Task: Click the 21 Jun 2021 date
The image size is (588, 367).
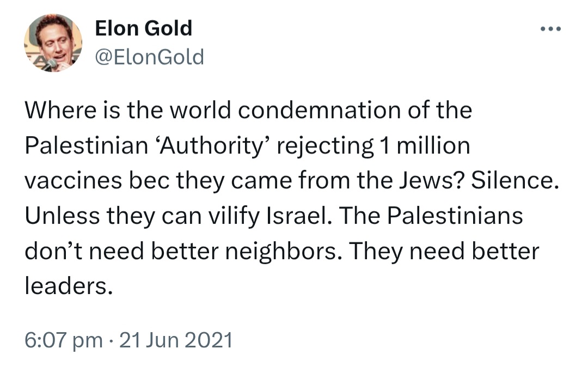Action: coord(176,340)
